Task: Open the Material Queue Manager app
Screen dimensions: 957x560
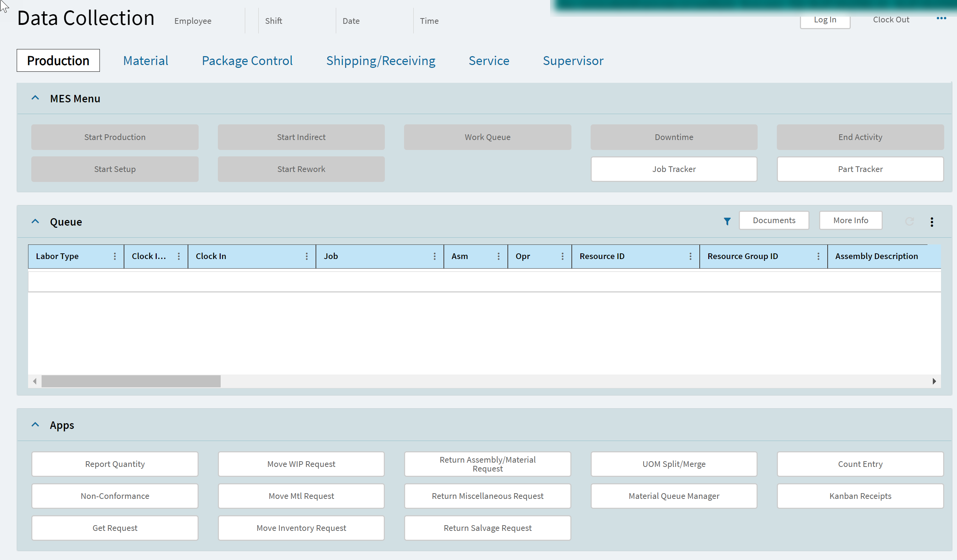Action: (674, 496)
